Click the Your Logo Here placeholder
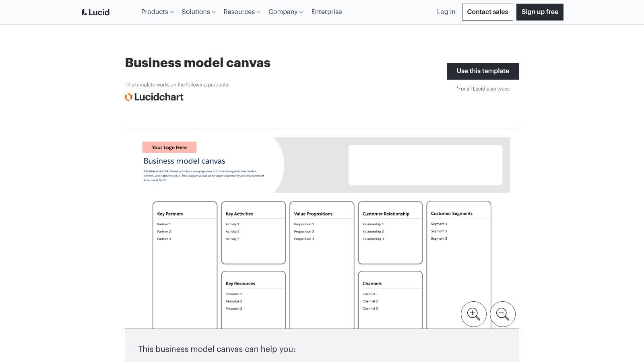Image resolution: width=644 pixels, height=362 pixels. point(169,148)
